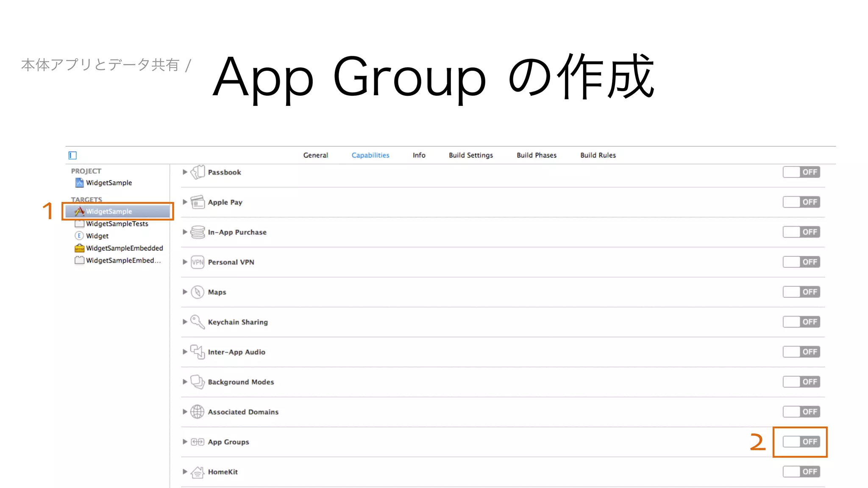Click the WidgetSample target app icon
The image size is (868, 488).
(79, 211)
